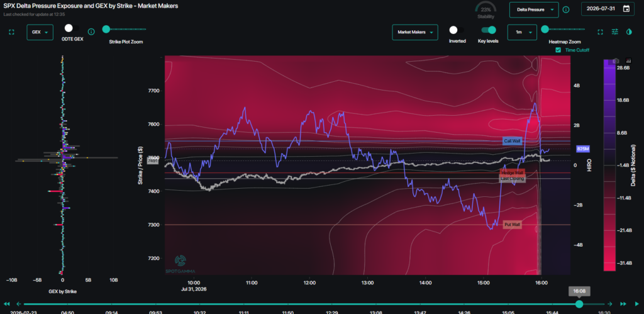Open the 1m interval dropdown
Image resolution: width=644 pixels, height=314 pixels.
(x=522, y=32)
